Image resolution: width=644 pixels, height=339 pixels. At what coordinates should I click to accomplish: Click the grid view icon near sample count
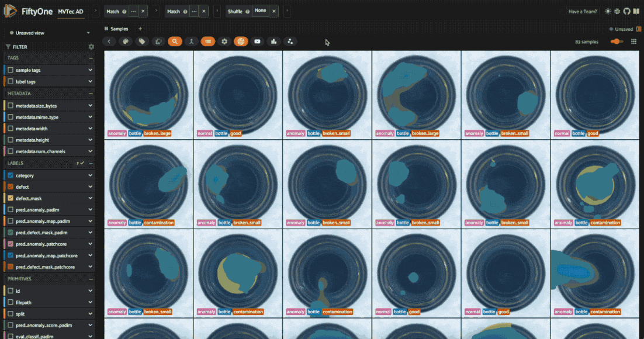tap(633, 41)
